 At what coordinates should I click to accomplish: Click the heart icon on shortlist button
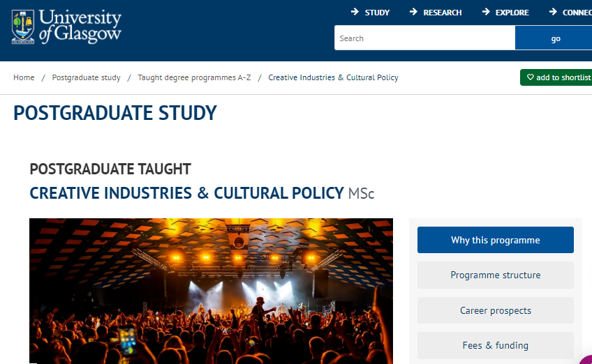point(531,77)
